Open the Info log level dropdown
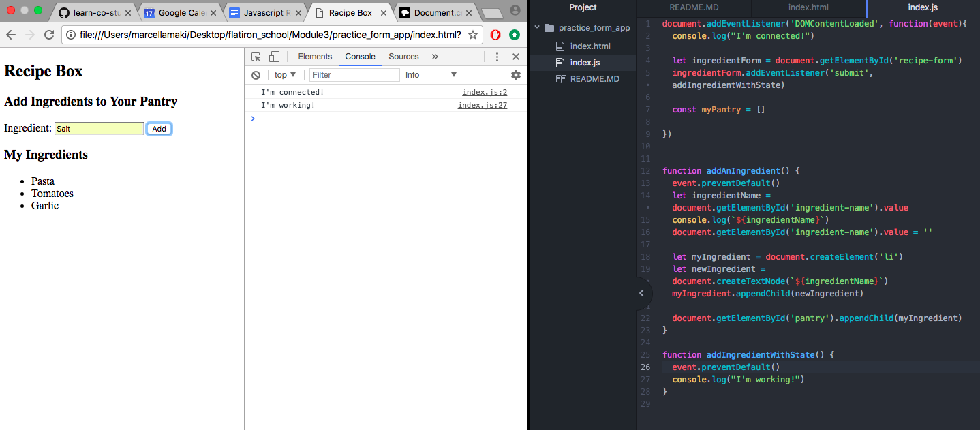Image resolution: width=980 pixels, height=430 pixels. click(431, 75)
